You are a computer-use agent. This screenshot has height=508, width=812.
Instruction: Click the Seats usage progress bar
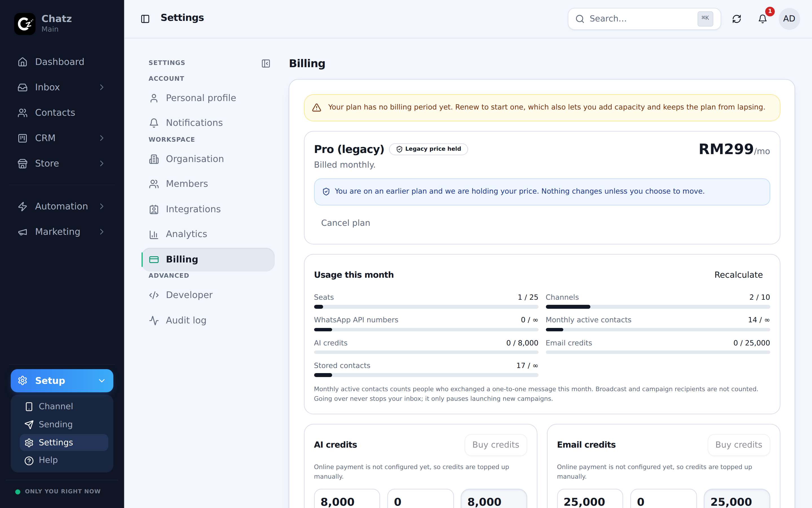pos(426,307)
